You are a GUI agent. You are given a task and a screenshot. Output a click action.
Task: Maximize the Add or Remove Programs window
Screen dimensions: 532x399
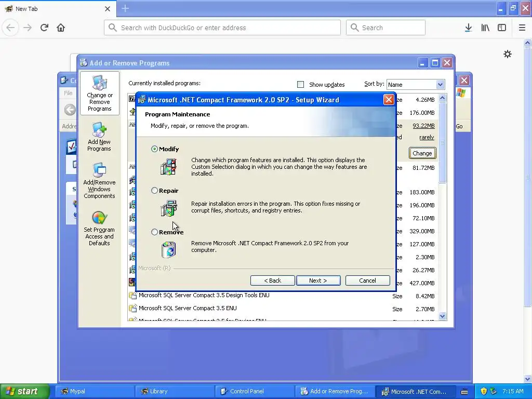435,63
